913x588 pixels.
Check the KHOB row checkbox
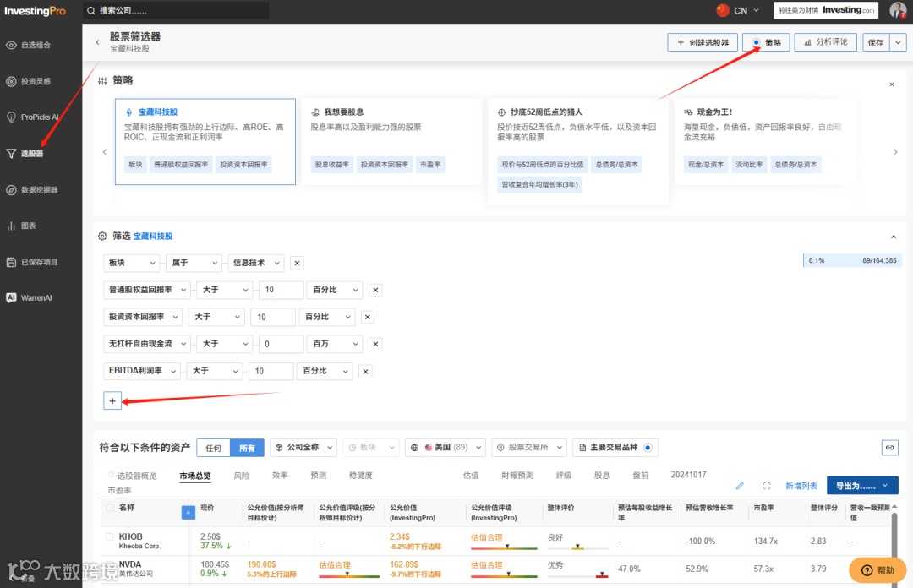109,536
